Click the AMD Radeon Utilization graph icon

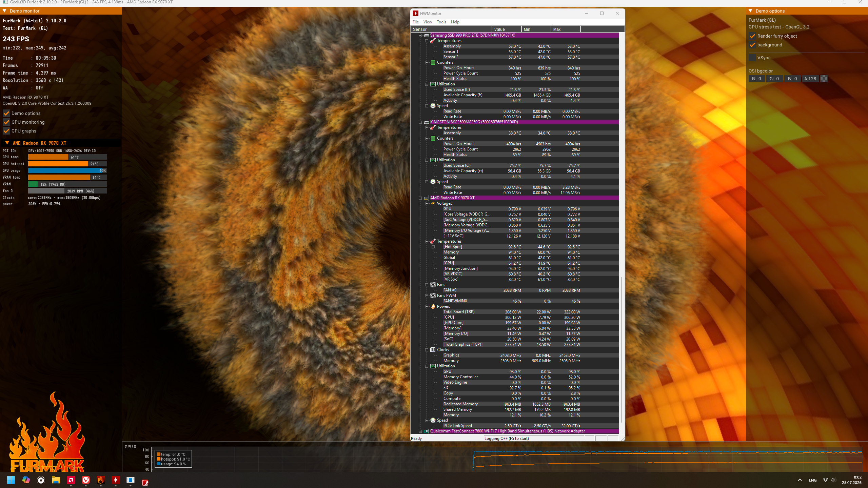click(433, 366)
